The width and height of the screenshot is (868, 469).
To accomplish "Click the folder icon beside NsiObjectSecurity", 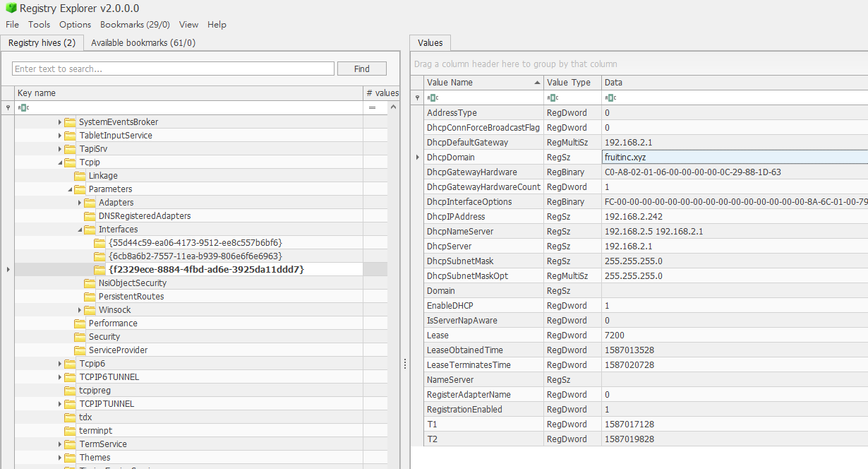I will [90, 283].
